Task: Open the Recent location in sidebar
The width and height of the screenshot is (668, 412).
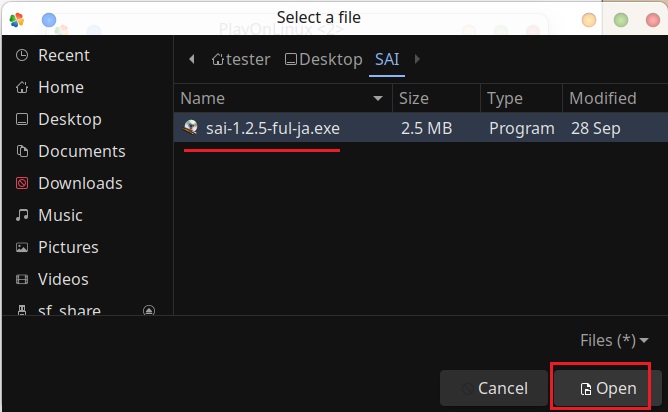Action: pos(63,56)
